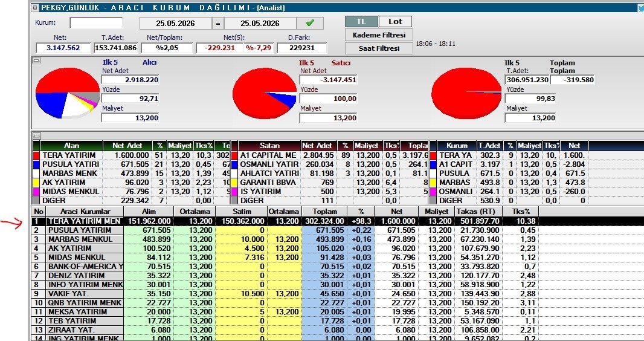The image size is (644, 341).
Task: Click the green checkmark confirm button
Action: coord(310,23)
